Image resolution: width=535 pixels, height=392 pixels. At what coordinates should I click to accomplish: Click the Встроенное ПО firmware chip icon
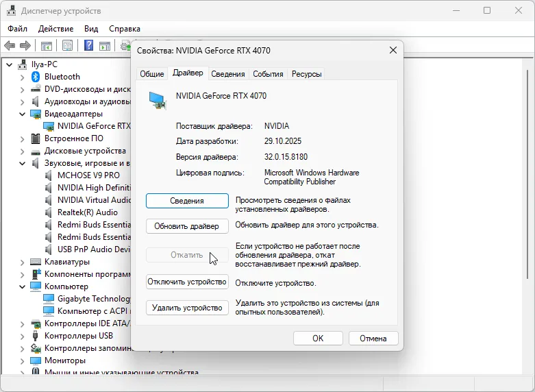(36, 138)
